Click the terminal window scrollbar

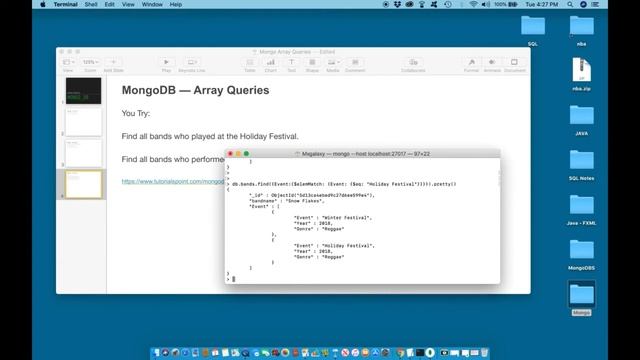tap(498, 179)
